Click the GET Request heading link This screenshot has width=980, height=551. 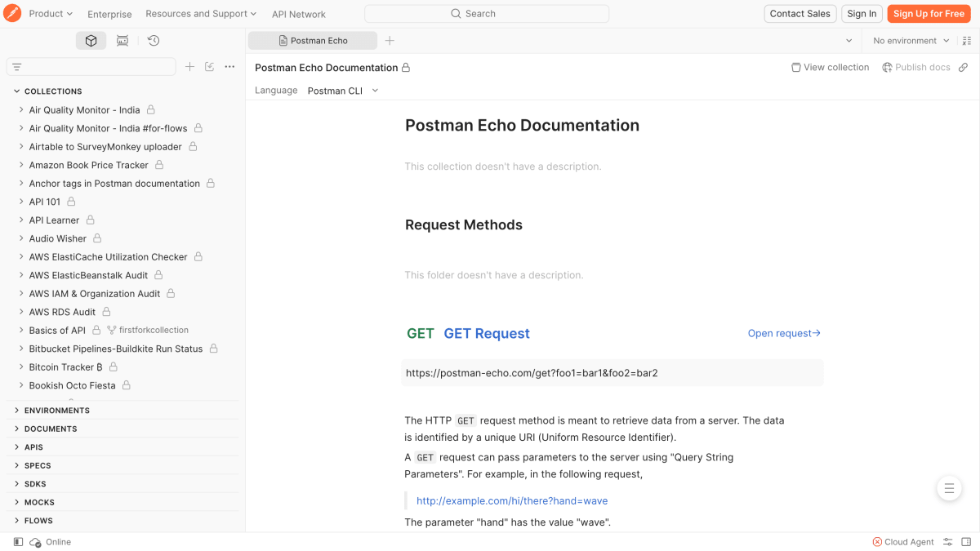(487, 333)
